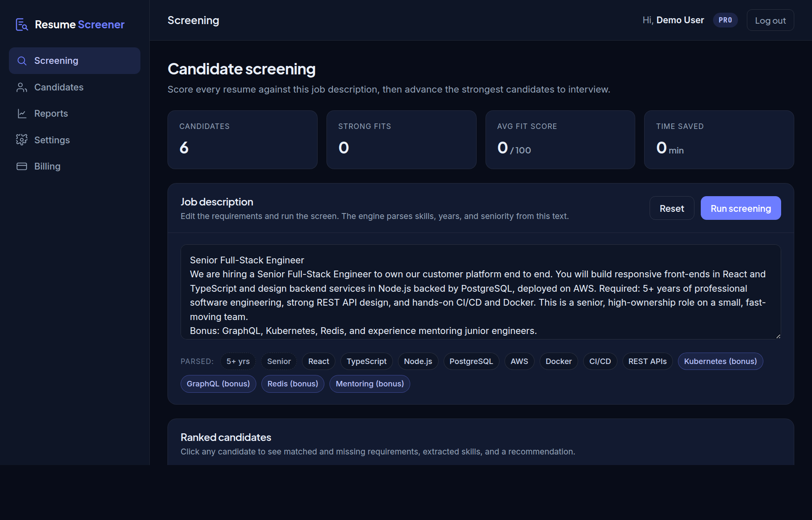Open the Billing section in sidebar

74,167
